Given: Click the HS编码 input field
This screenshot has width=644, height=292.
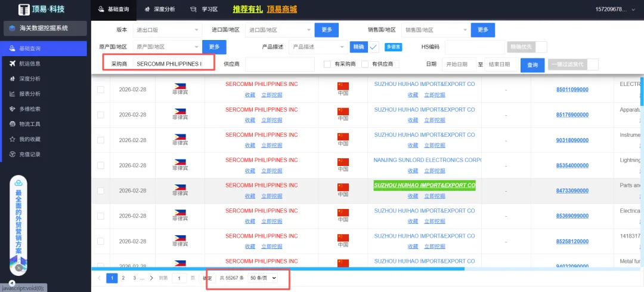Looking at the screenshot, I should 475,47.
